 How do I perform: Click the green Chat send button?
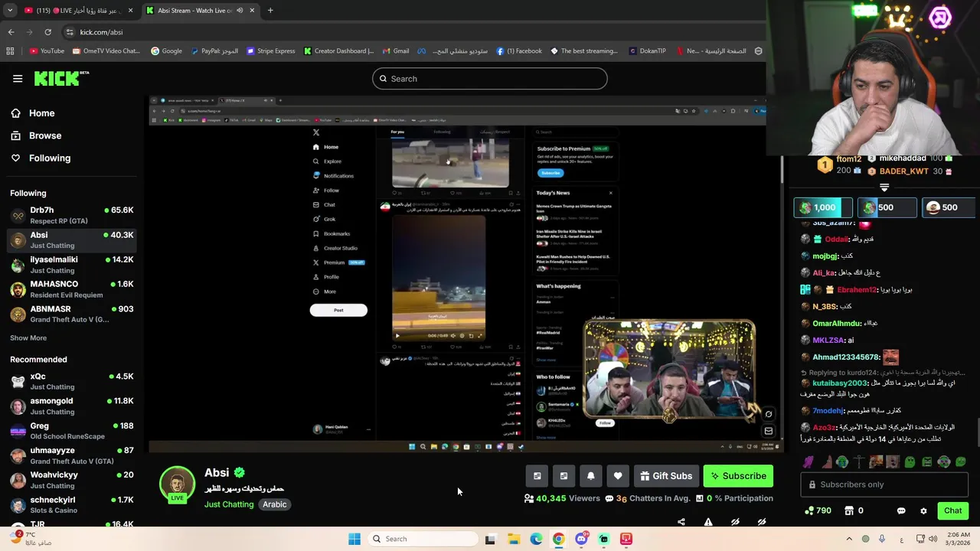click(x=952, y=510)
